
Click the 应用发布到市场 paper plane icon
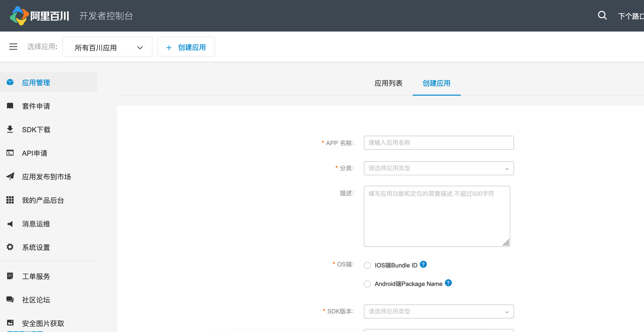[10, 177]
